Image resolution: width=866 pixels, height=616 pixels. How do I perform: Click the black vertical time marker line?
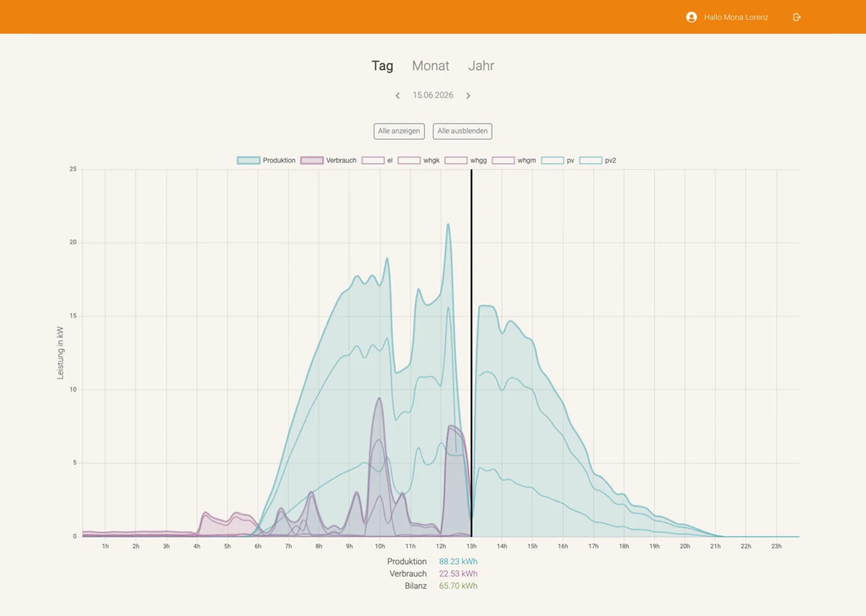pyautogui.click(x=471, y=353)
